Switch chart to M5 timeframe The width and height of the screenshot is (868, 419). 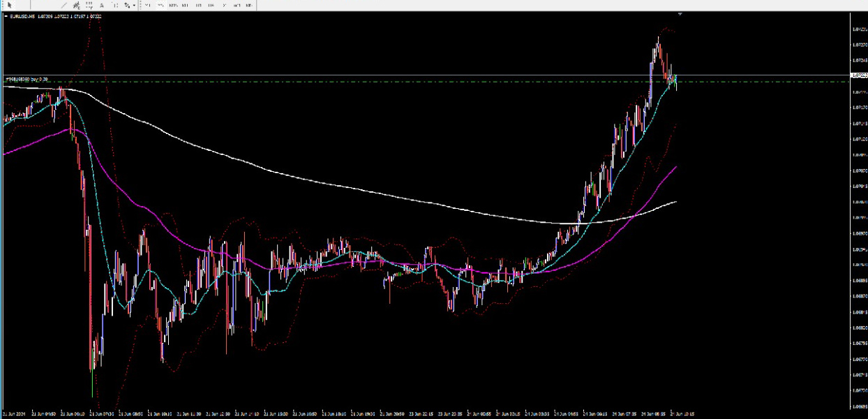coord(160,5)
